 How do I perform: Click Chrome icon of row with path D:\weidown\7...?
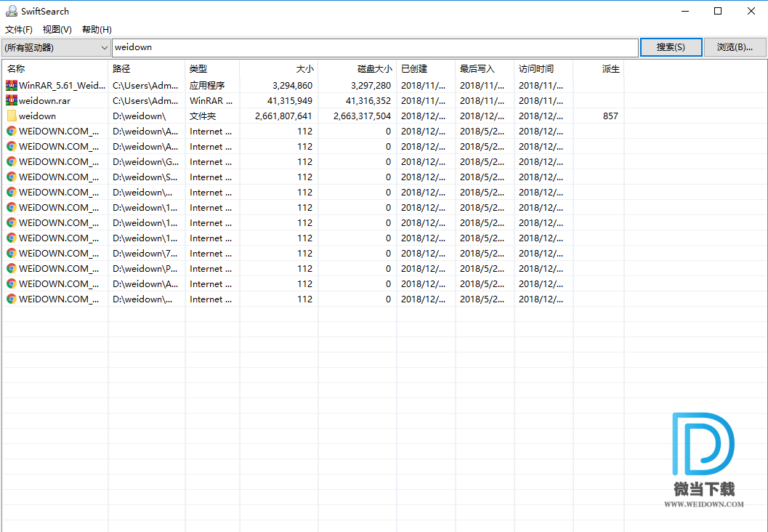click(12, 253)
